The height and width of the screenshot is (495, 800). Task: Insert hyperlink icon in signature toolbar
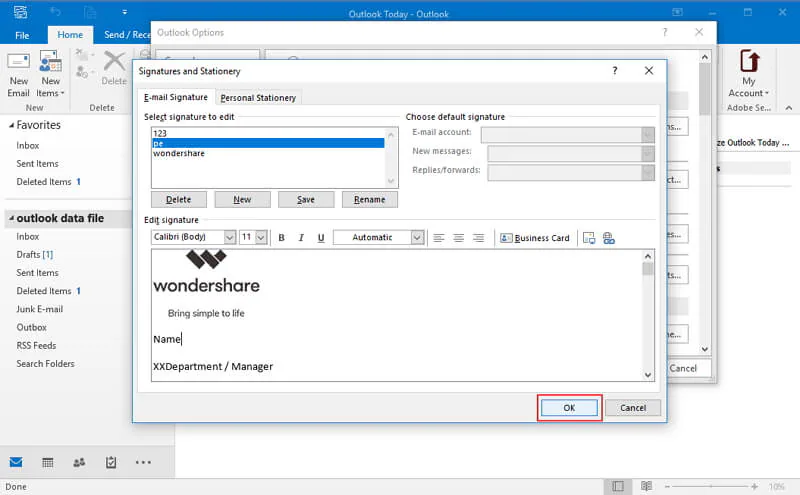click(609, 238)
